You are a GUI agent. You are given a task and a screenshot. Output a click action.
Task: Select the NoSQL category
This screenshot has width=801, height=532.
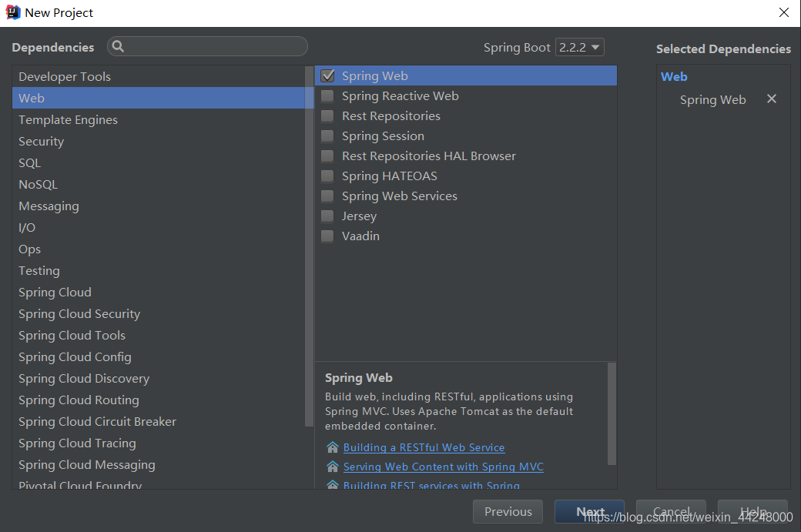point(159,184)
